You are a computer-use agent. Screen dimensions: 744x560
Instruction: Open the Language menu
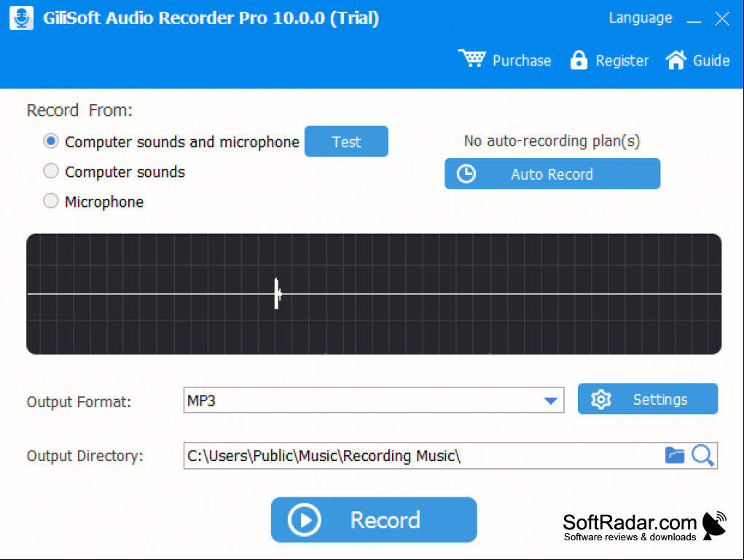[640, 18]
